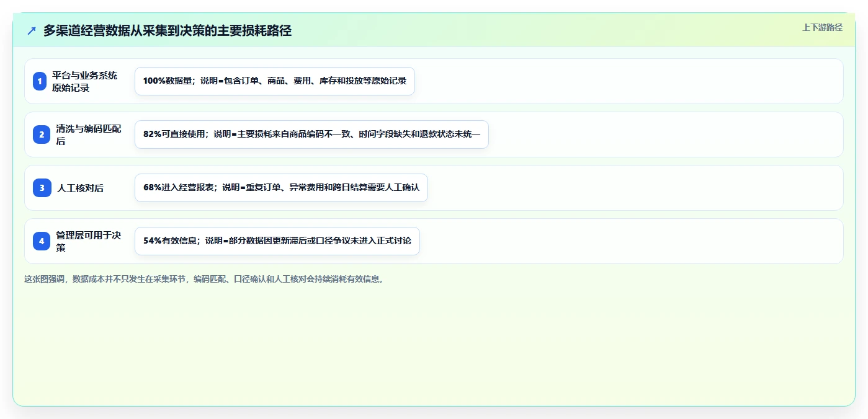Click the 清洗与编码匹配后 step label
The width and height of the screenshot is (868, 419).
[89, 135]
